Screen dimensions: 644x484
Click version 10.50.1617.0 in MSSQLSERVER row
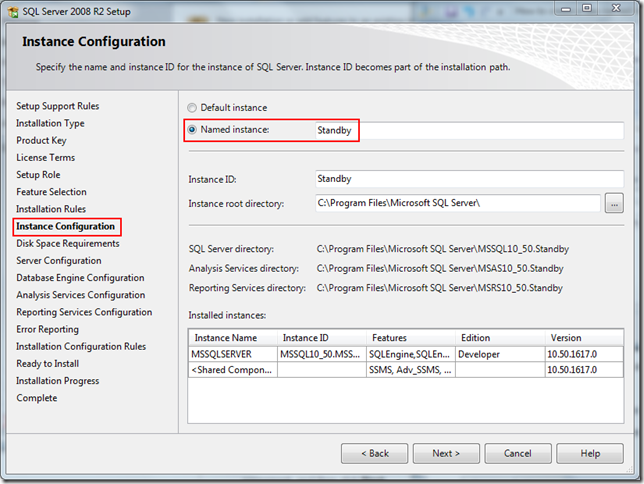(584, 354)
